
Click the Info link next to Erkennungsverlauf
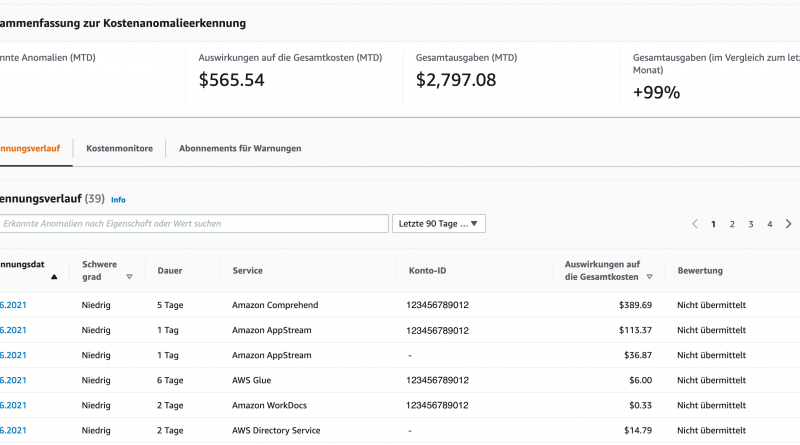tap(118, 200)
